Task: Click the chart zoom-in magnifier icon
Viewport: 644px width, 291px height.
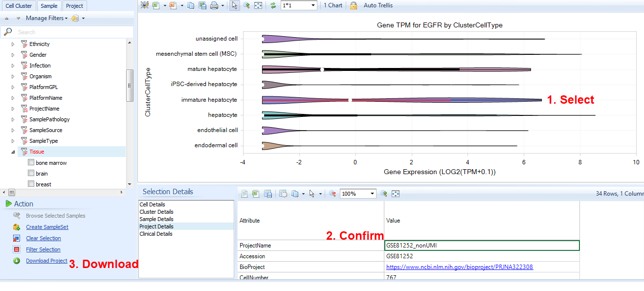Action: click(x=246, y=5)
